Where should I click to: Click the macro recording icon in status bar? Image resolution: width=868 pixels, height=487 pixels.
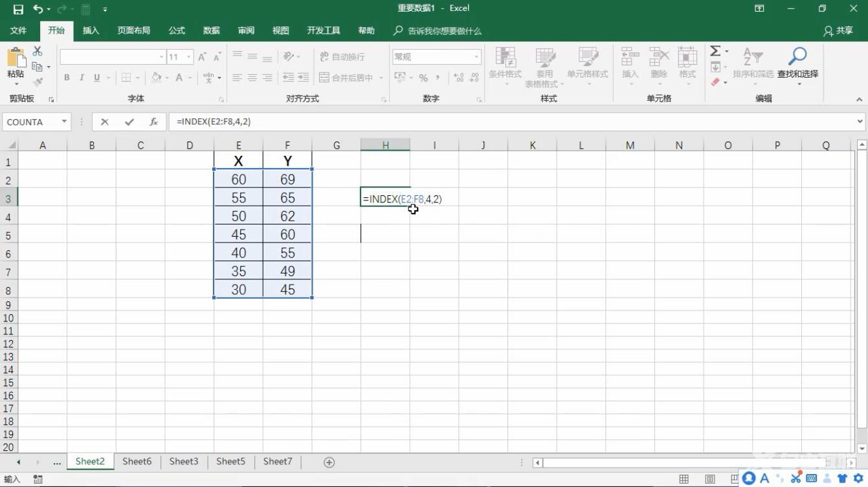[x=38, y=479]
